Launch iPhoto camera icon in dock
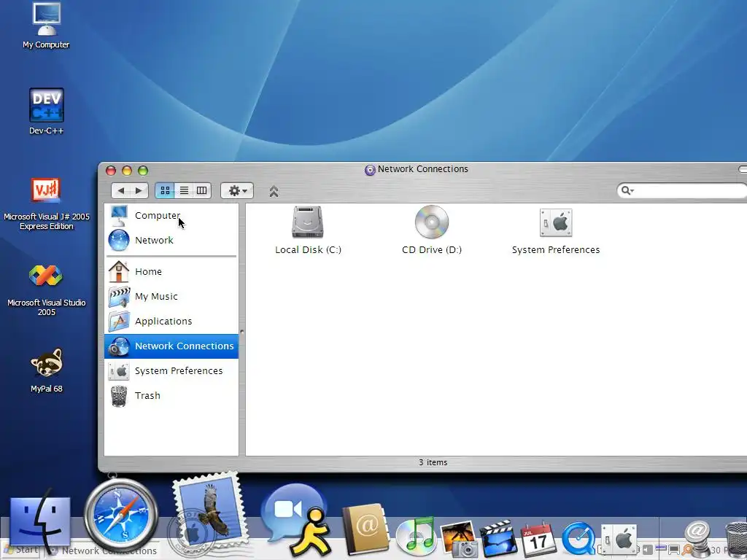 [x=459, y=538]
